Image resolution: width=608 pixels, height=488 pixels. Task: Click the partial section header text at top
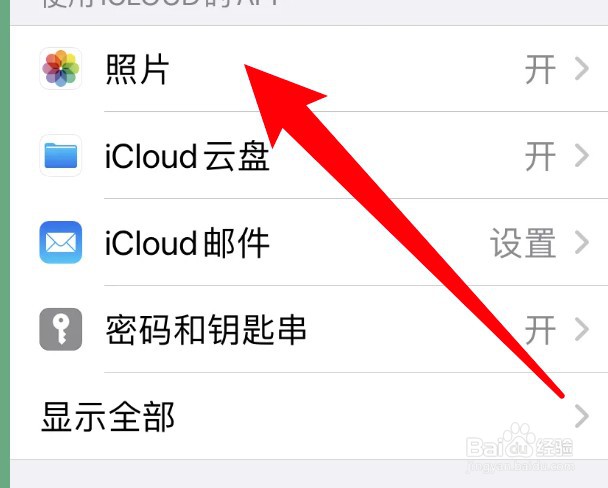(161, 3)
